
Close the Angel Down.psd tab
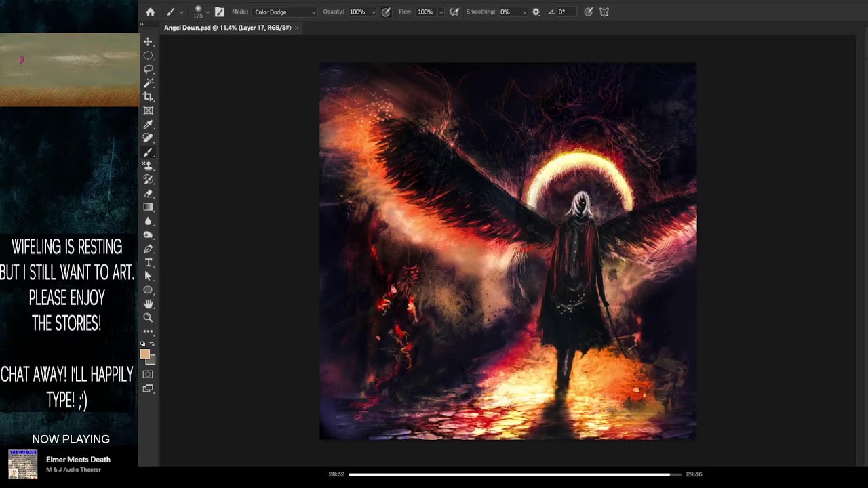(x=296, y=28)
